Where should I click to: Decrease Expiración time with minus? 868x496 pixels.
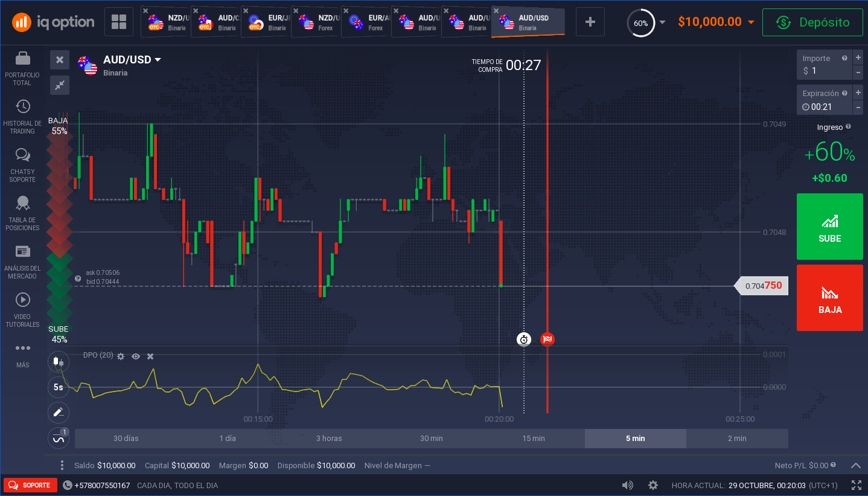[x=858, y=107]
